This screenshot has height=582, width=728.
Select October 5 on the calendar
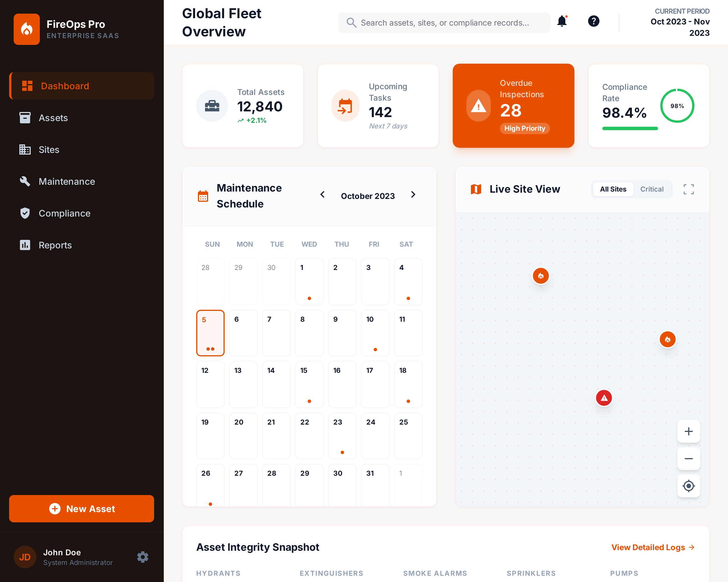[210, 333]
